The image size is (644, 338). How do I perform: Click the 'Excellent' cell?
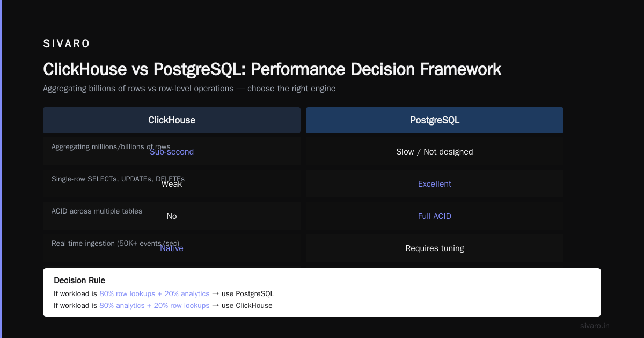pyautogui.click(x=435, y=183)
